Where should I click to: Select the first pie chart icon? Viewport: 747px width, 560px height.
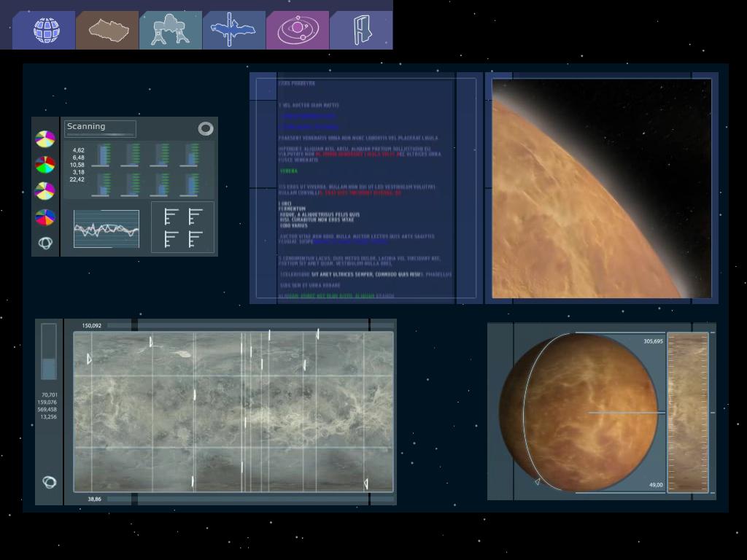point(45,139)
